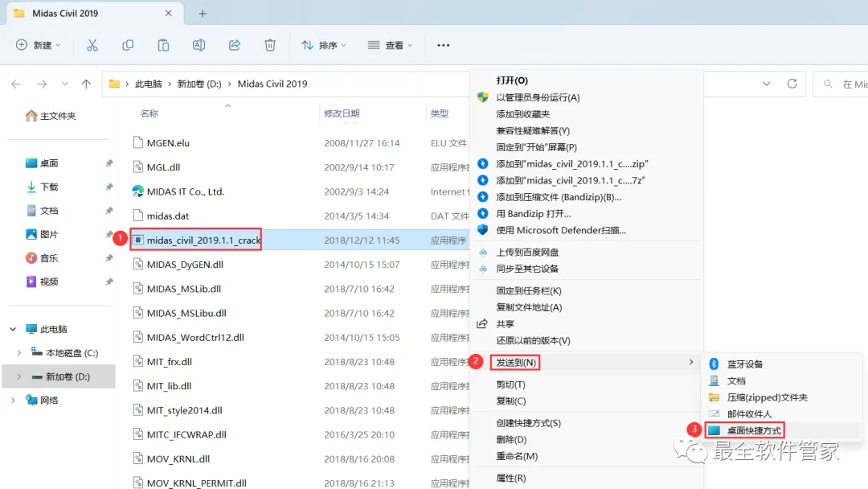This screenshot has width=868, height=489.
Task: Expand the address bar history dropdown
Action: (767, 84)
